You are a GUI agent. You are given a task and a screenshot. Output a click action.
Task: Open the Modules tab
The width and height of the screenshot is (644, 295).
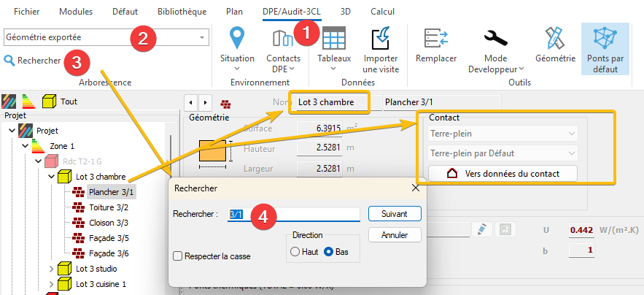click(x=76, y=12)
